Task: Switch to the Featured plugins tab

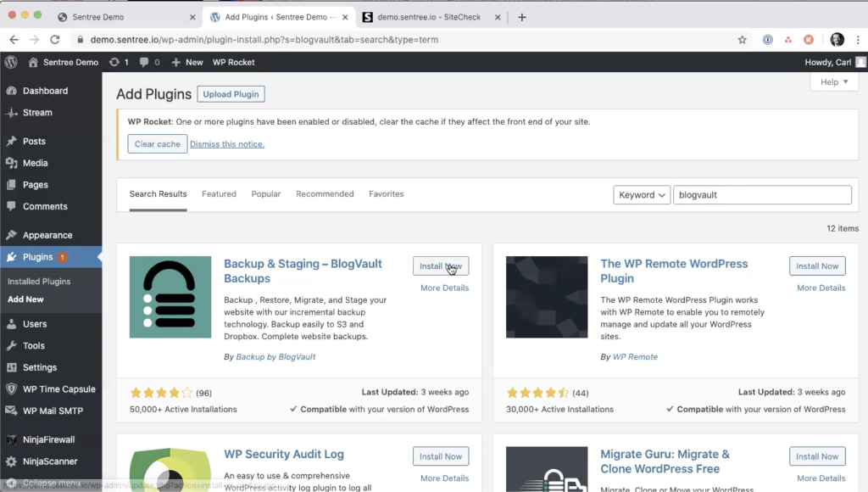Action: pyautogui.click(x=219, y=193)
